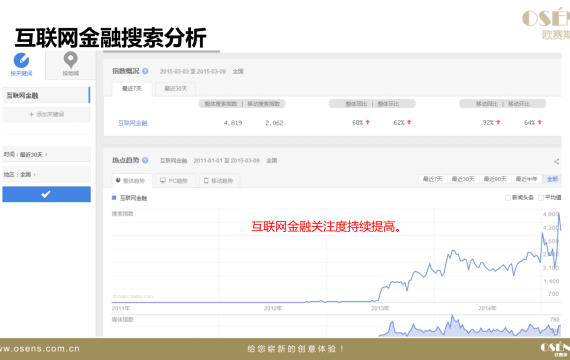Switch to the PC趋势 tab

pyautogui.click(x=176, y=181)
